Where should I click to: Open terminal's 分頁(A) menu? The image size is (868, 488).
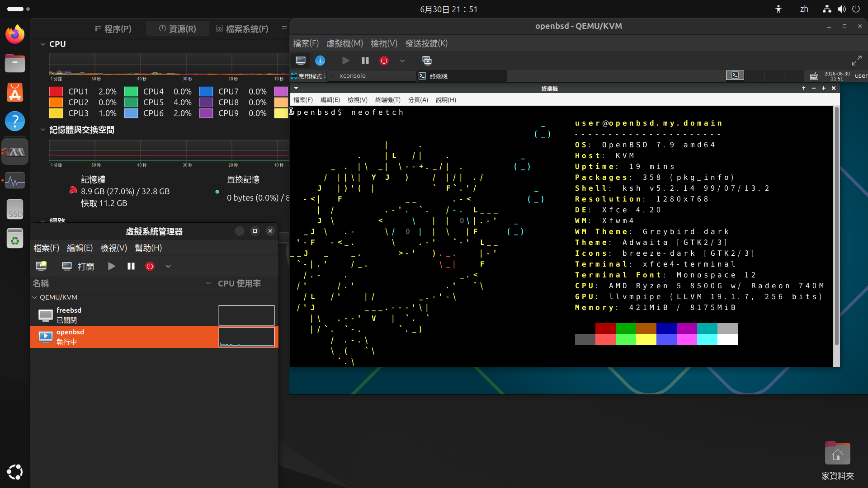[x=418, y=100]
